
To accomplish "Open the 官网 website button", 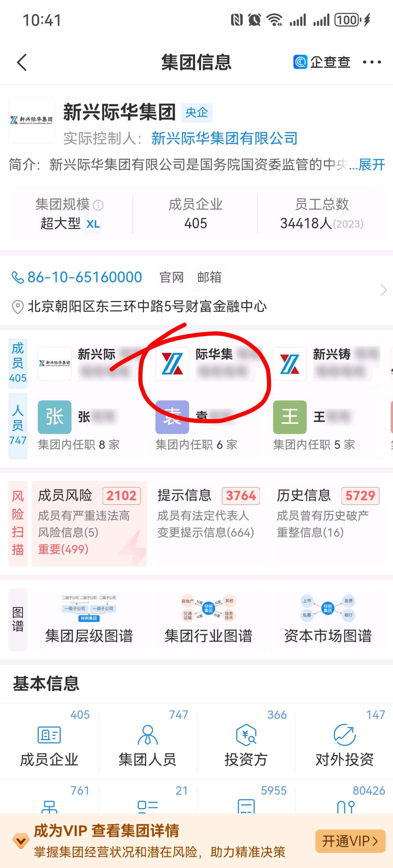I will 172,277.
